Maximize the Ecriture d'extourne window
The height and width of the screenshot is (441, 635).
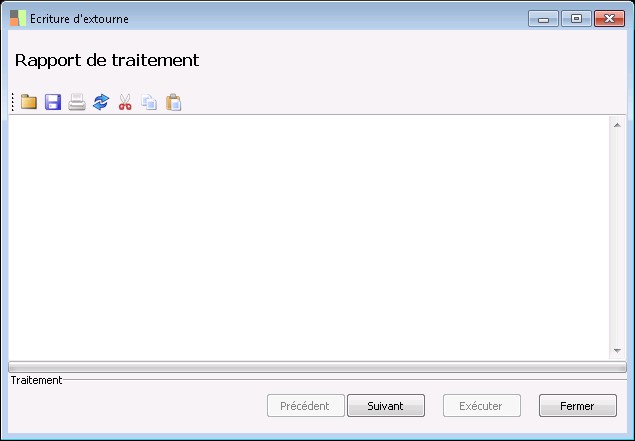point(576,19)
